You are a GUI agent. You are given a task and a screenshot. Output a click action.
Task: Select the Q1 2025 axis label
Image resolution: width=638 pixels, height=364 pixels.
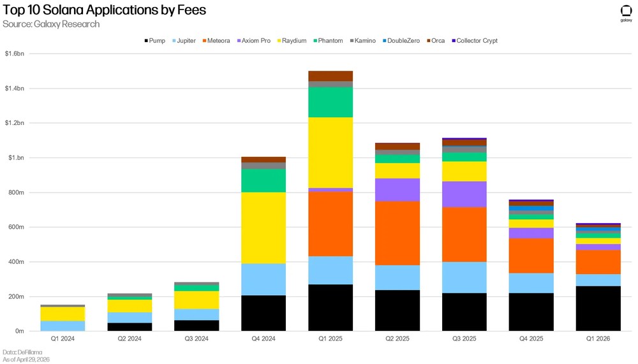tap(330, 339)
